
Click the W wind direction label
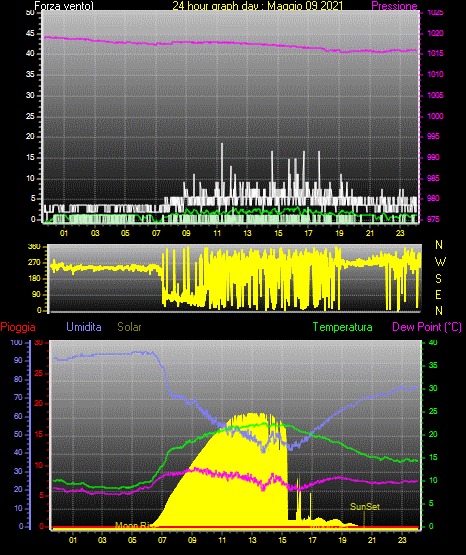(x=440, y=262)
